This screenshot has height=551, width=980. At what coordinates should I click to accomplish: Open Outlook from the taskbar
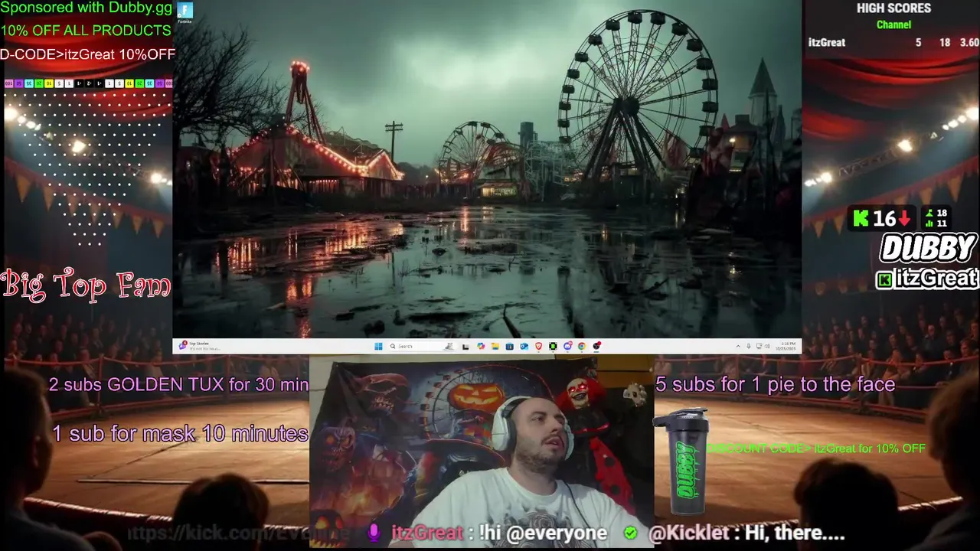coord(524,346)
